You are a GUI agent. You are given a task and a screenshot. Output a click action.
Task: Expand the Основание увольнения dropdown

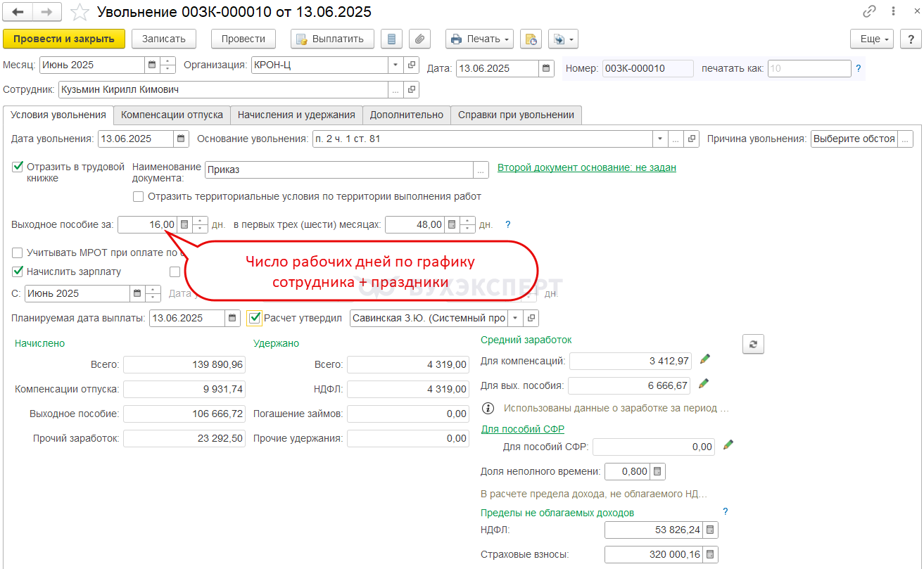(x=660, y=139)
